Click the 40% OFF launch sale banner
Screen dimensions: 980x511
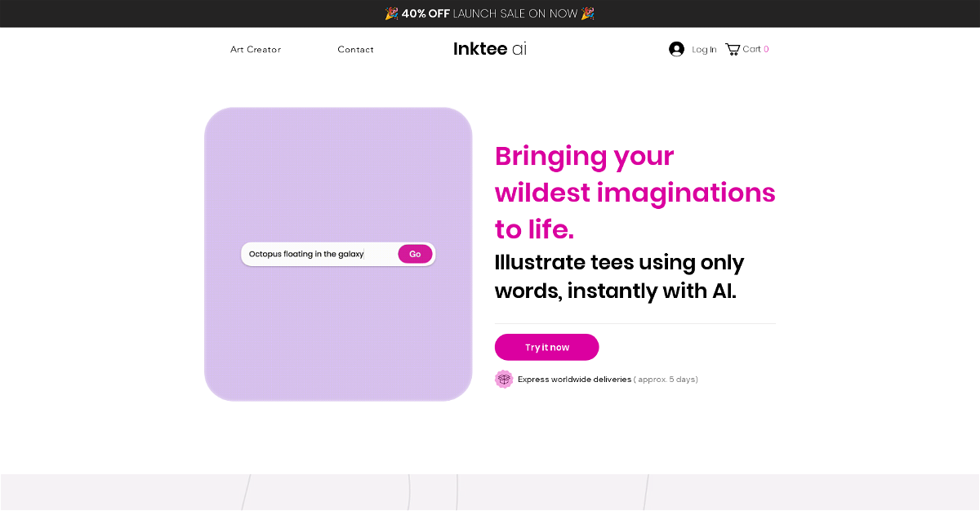[x=490, y=14]
